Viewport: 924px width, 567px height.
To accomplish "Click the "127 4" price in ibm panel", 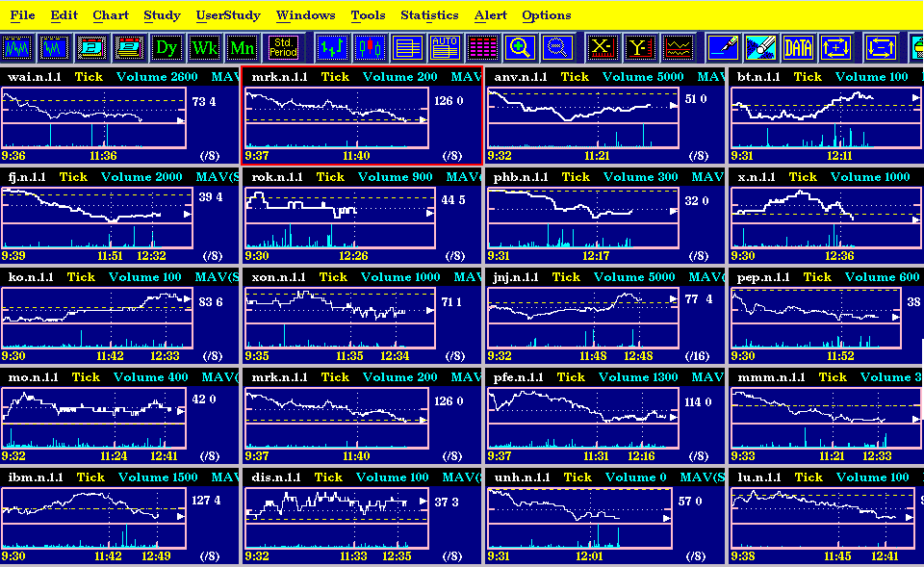I will (206, 501).
